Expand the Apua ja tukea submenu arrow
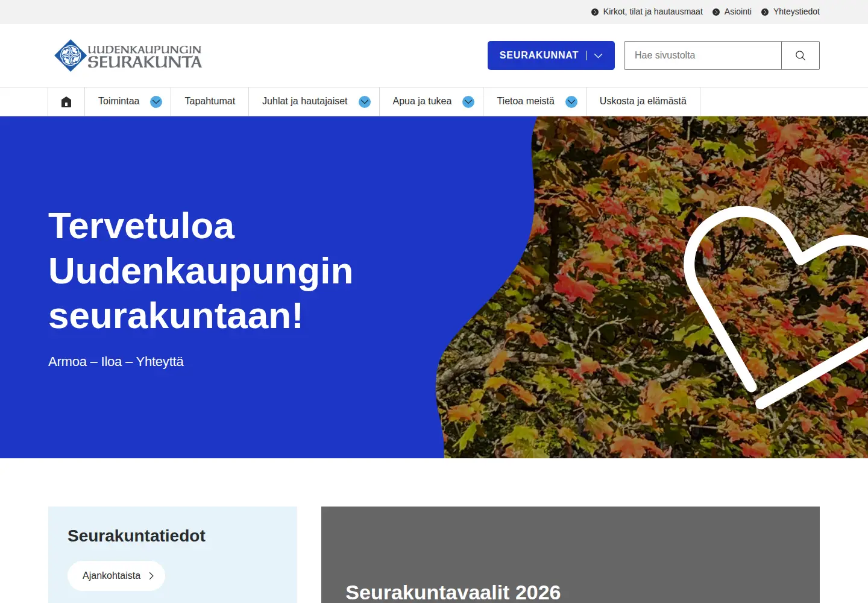The height and width of the screenshot is (603, 868). tap(468, 102)
